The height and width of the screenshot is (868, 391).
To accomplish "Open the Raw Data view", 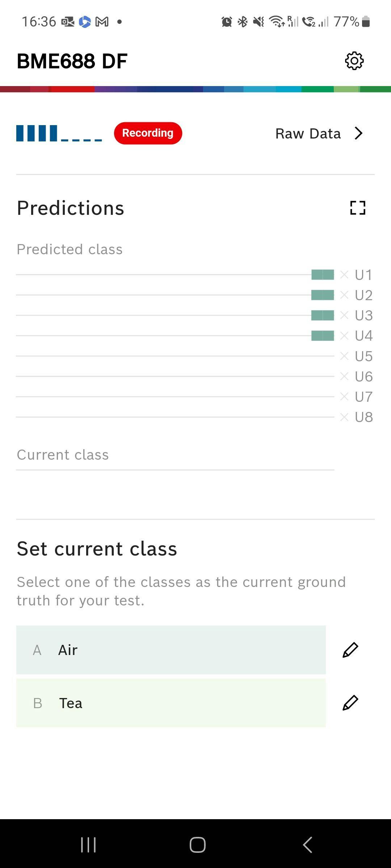I will pos(308,133).
